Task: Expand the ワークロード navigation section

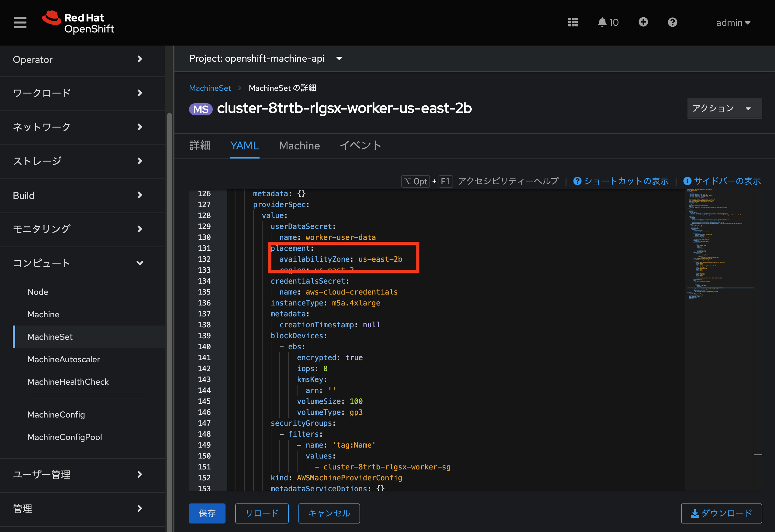Action: click(82, 93)
